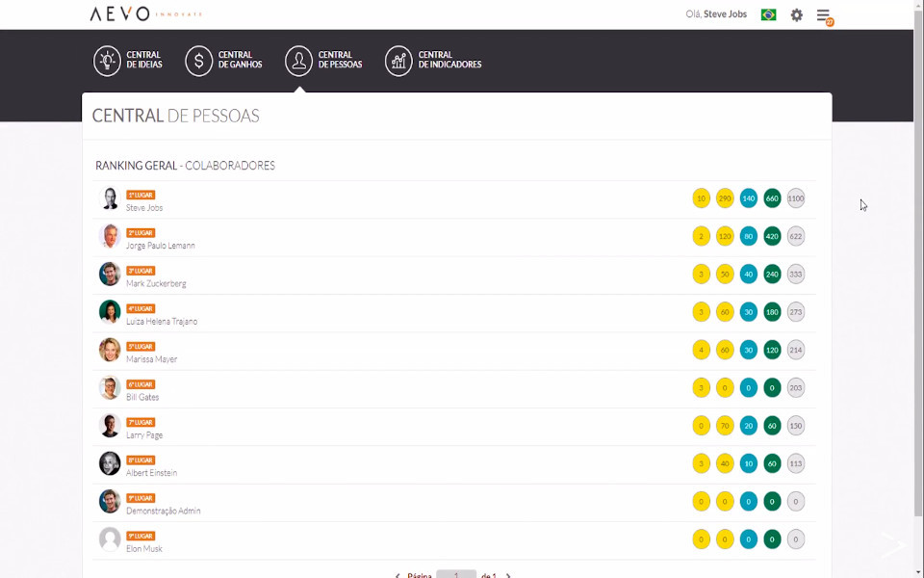Select Central de Ideias menu label
The height and width of the screenshot is (578, 924).
[144, 60]
